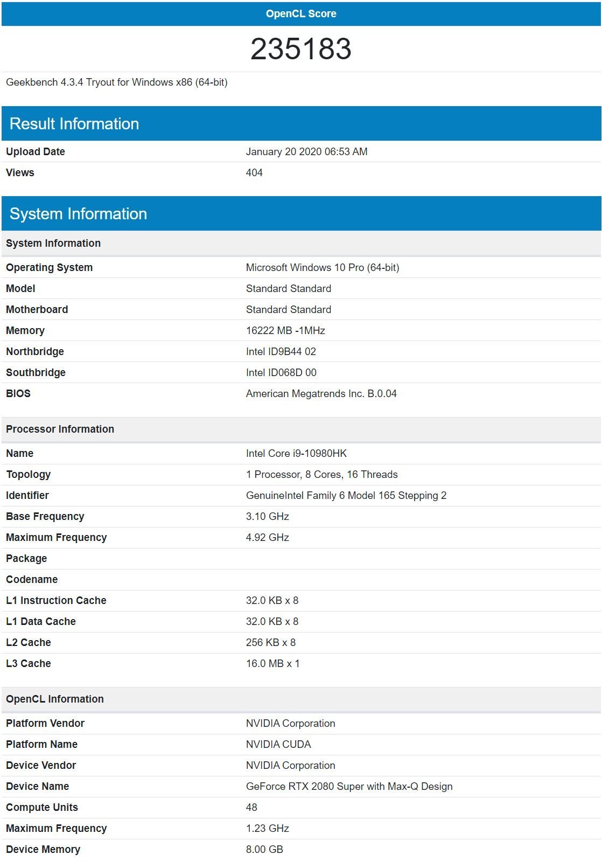602x868 pixels.
Task: Select the Geekbench 4.3.4 Tryout version text
Action: [x=117, y=82]
